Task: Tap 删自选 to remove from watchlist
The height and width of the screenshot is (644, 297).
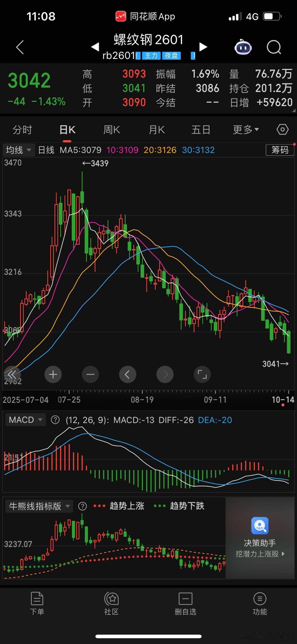Action: point(186,603)
